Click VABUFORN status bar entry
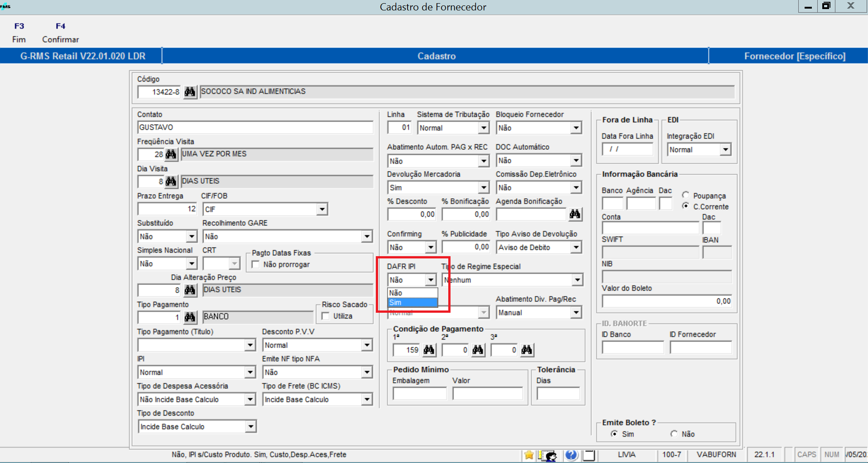This screenshot has height=463, width=868. pos(716,454)
